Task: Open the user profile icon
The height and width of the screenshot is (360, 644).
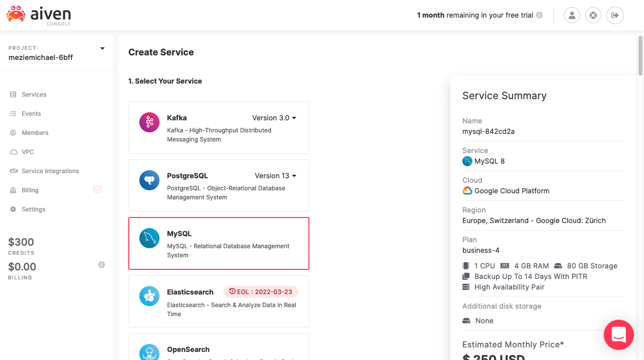Action: click(572, 15)
